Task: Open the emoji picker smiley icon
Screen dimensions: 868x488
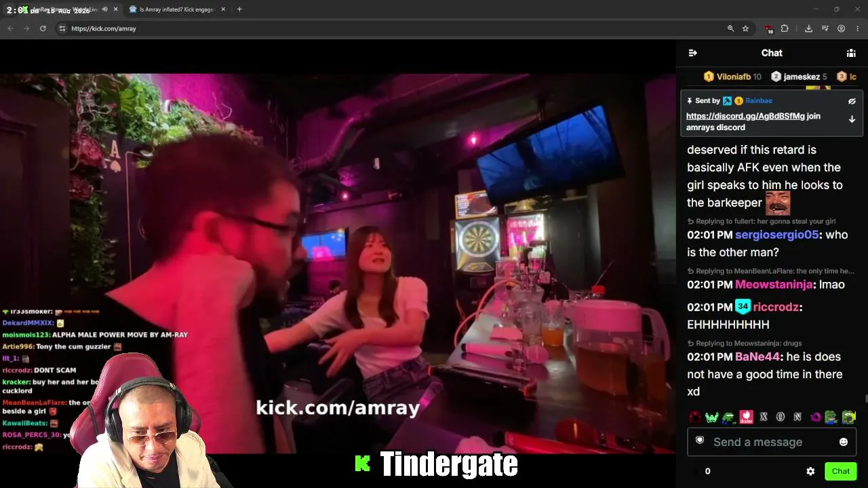Action: coord(844,442)
